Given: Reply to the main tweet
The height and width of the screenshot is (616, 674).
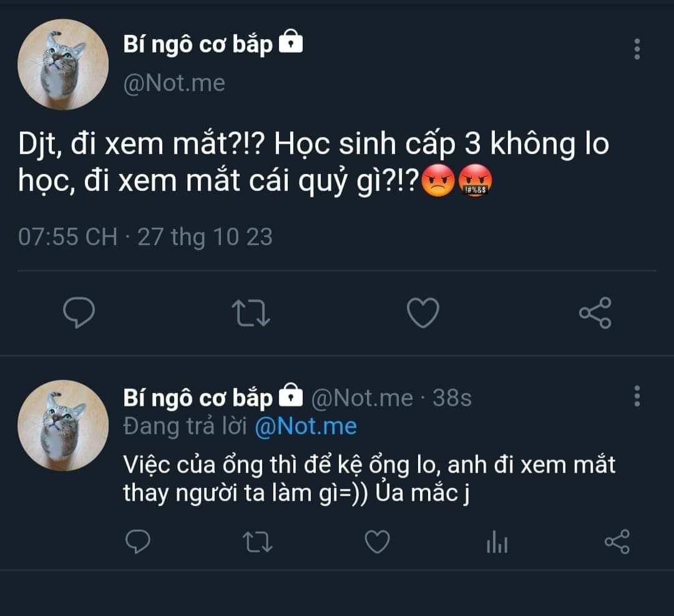Looking at the screenshot, I should coord(79,312).
